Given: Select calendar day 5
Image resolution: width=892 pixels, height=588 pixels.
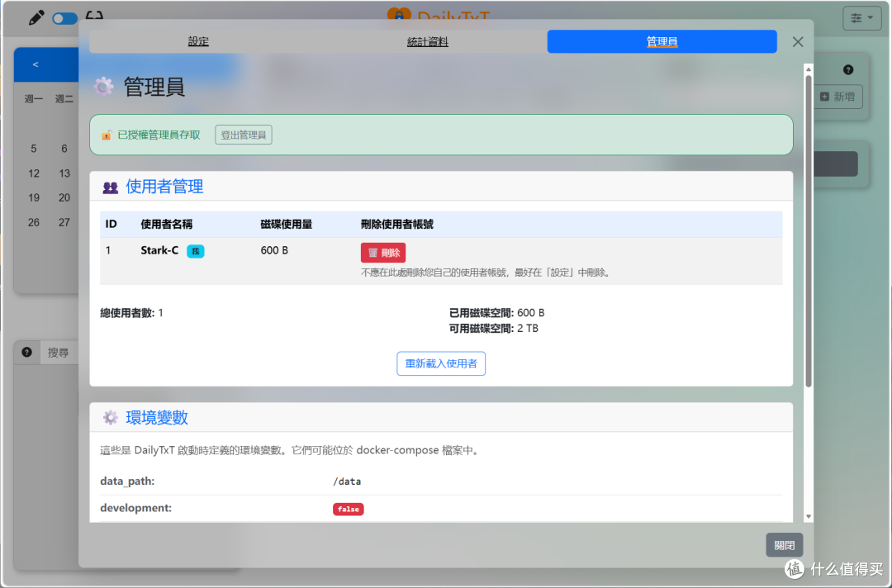Looking at the screenshot, I should tap(34, 149).
